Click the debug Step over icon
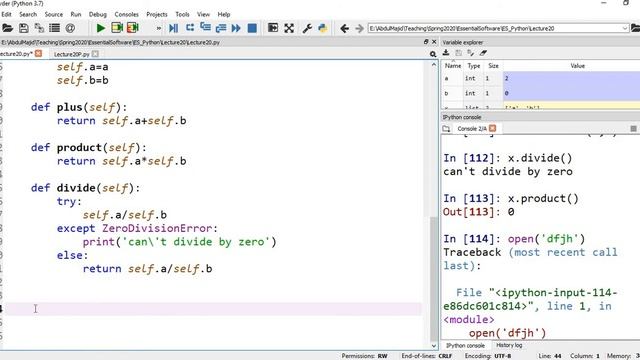Viewport: 640px width, 360px height. tap(190, 28)
